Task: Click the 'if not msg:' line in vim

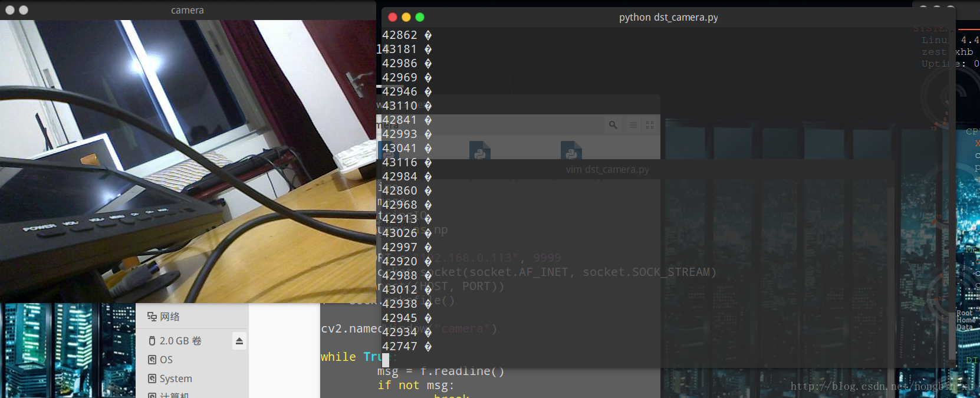Action: point(416,386)
